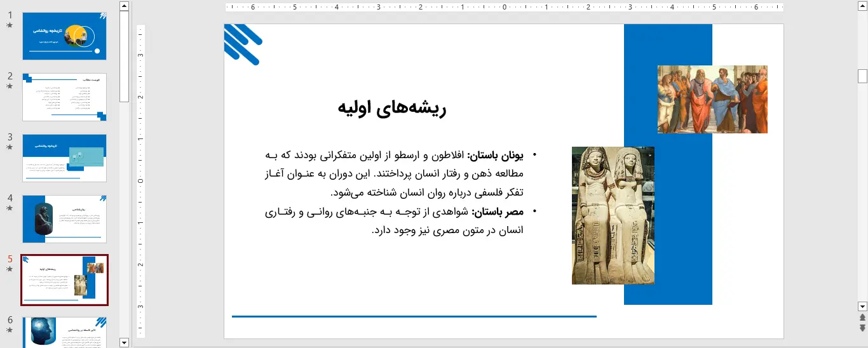The width and height of the screenshot is (868, 348).
Task: Click thumbnail pane scrollbar up arrow
Action: [x=124, y=6]
